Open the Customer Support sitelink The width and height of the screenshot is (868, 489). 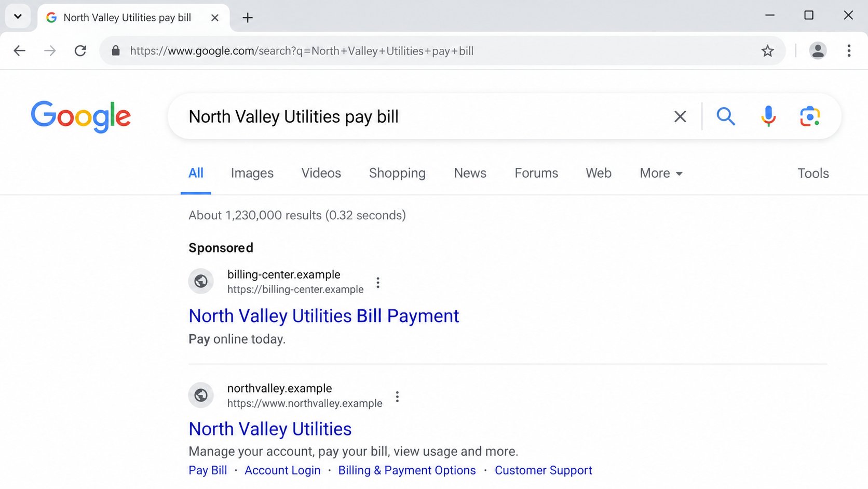(543, 470)
